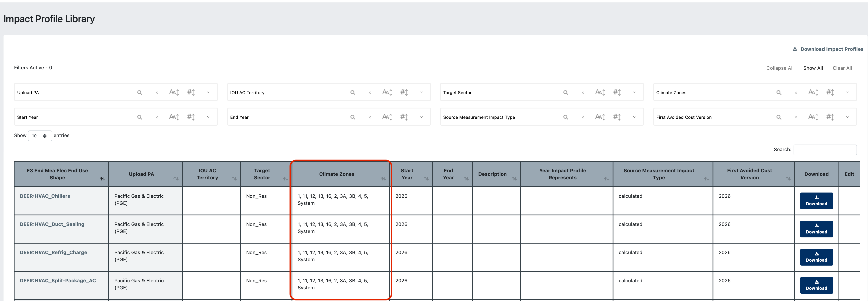The height and width of the screenshot is (301, 868).
Task: Toggle alphabetical sort in Upload PA filter
Action: pos(174,92)
